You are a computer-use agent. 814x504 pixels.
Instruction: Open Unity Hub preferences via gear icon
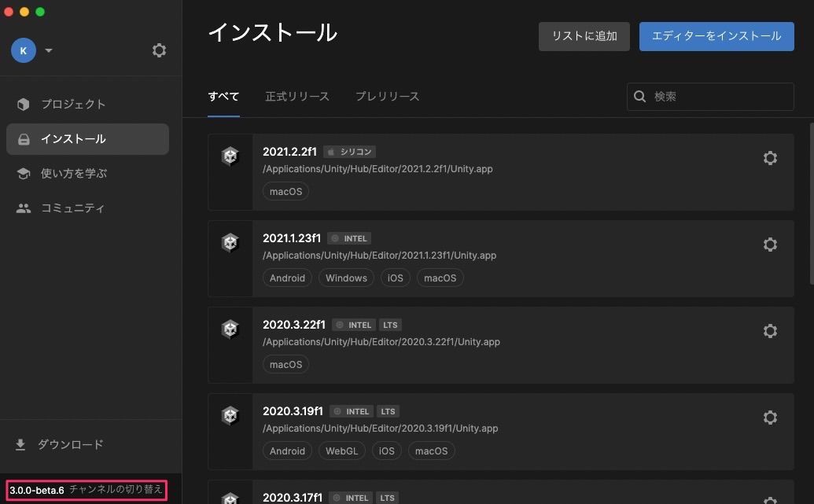pos(159,50)
